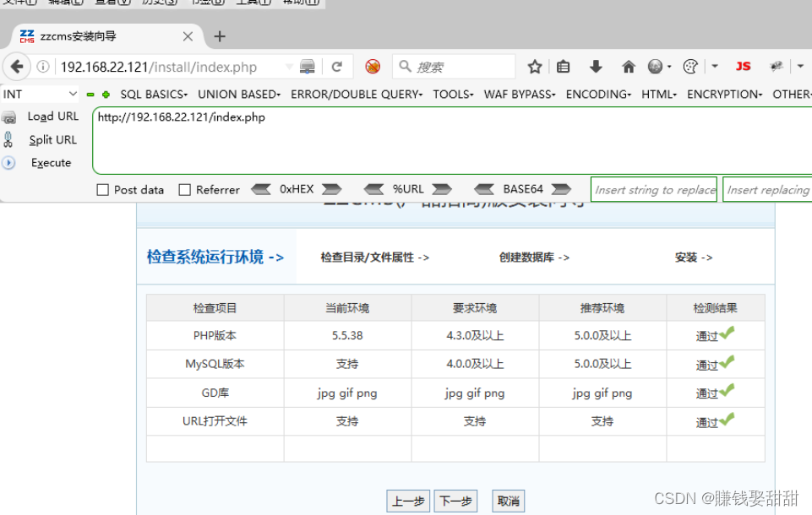Image resolution: width=812 pixels, height=515 pixels.
Task: Focus the Insert replacing field
Action: click(767, 189)
